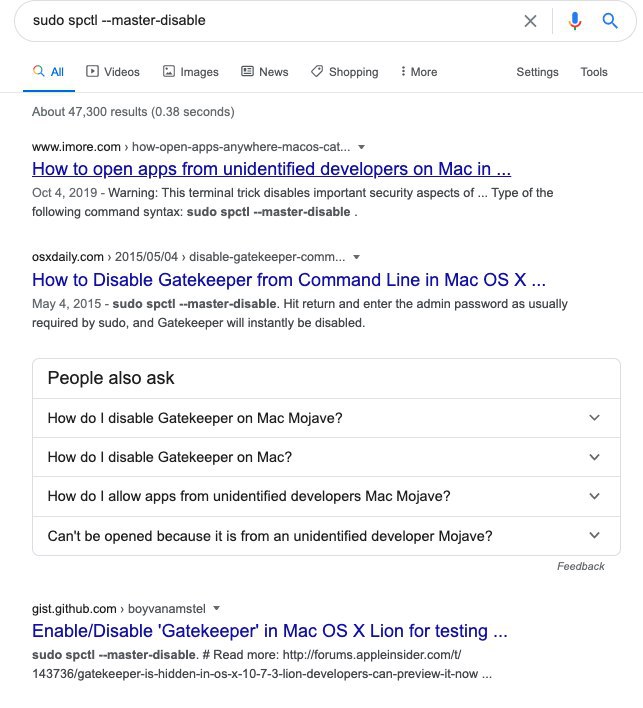643x708 pixels.
Task: Open osxdaily.com result options arrow
Action: click(356, 257)
